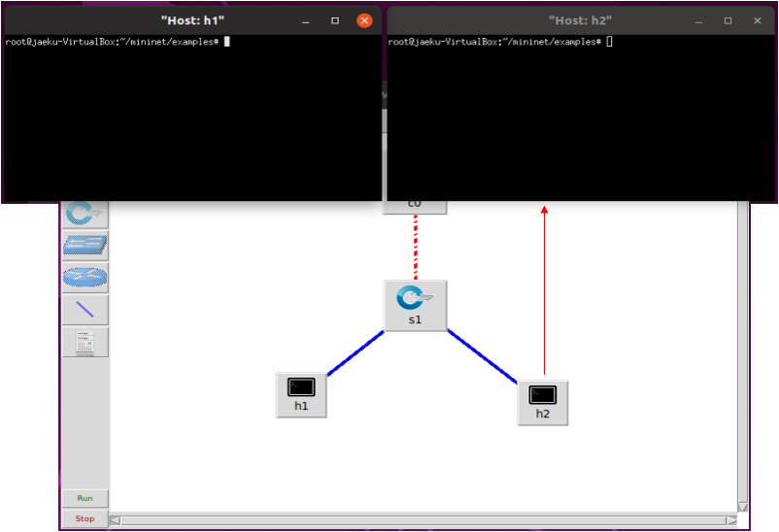
Task: Click the down arrow of vertical scrollbar
Action: tap(743, 507)
